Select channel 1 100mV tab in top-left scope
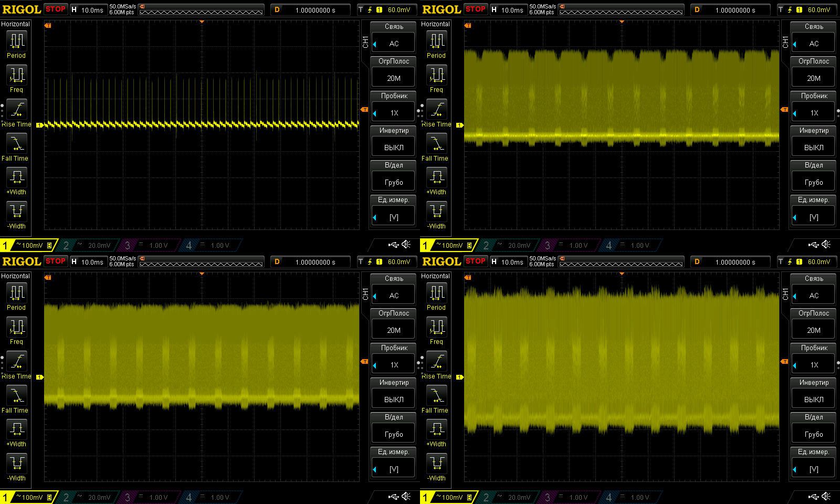 click(x=27, y=245)
